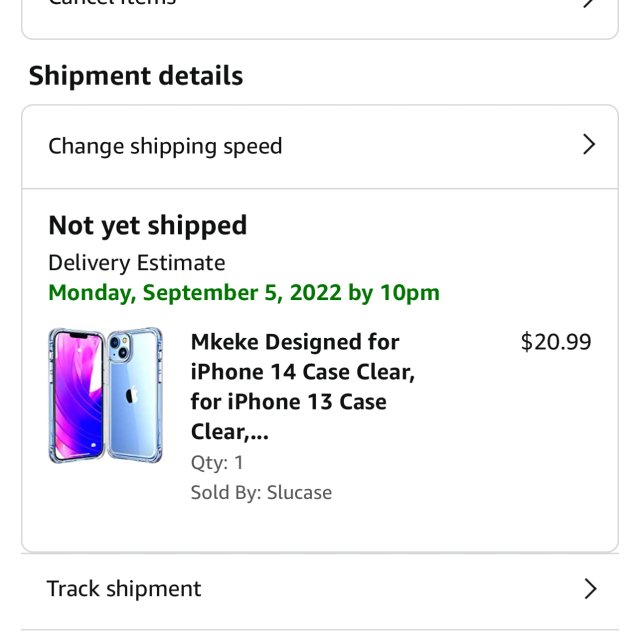The height and width of the screenshot is (640, 640).
Task: Select the Change shipping speed option
Action: [165, 146]
